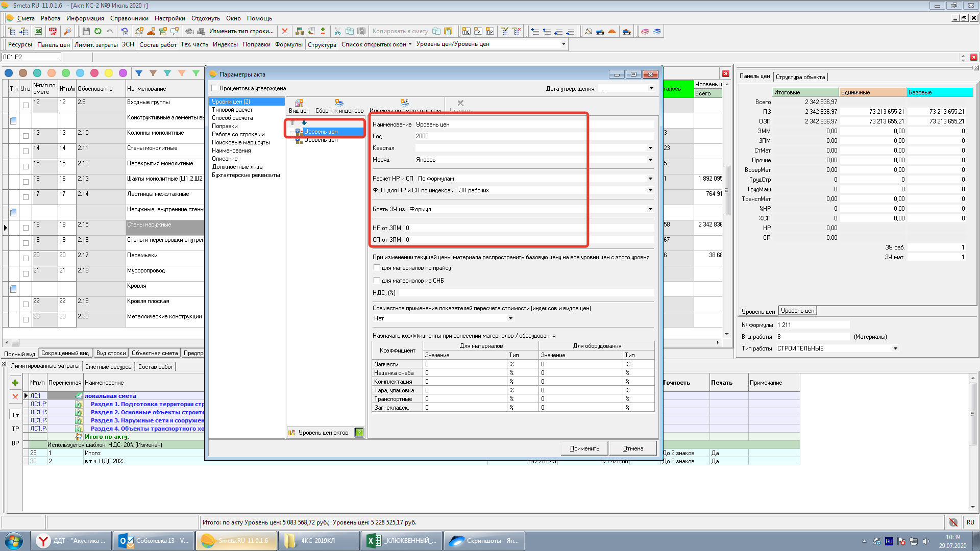
Task: Tick Утв checkbox for Колонны монолитные row
Action: click(x=26, y=136)
